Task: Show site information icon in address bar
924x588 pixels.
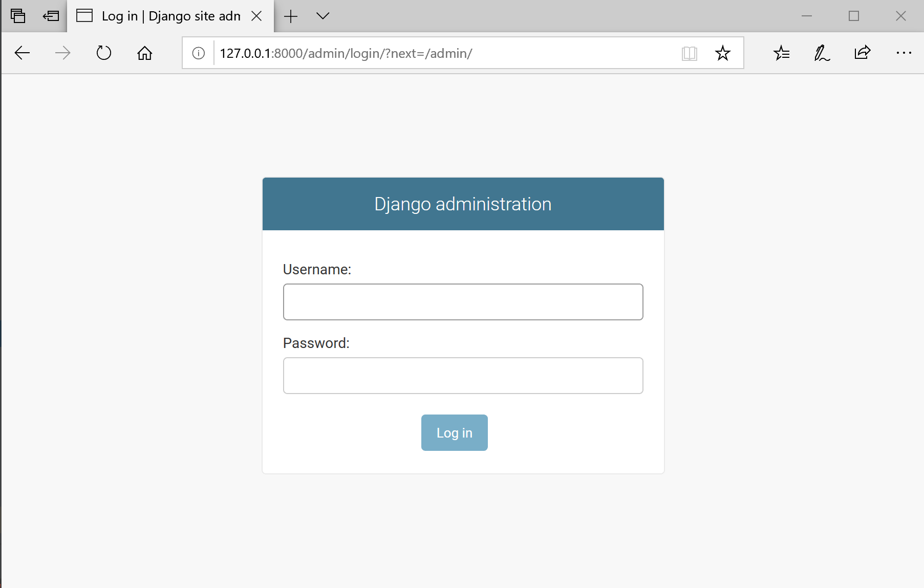Action: [x=199, y=53]
